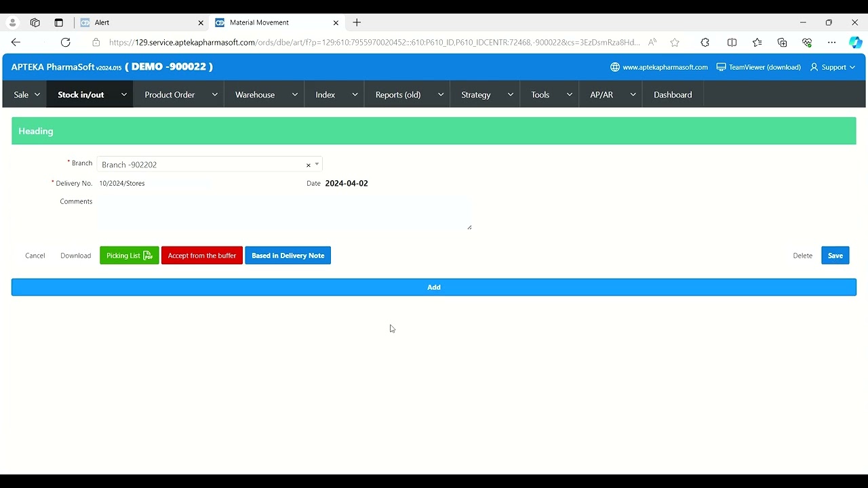Save the material movement document
Image resolution: width=868 pixels, height=488 pixels.
pos(835,256)
